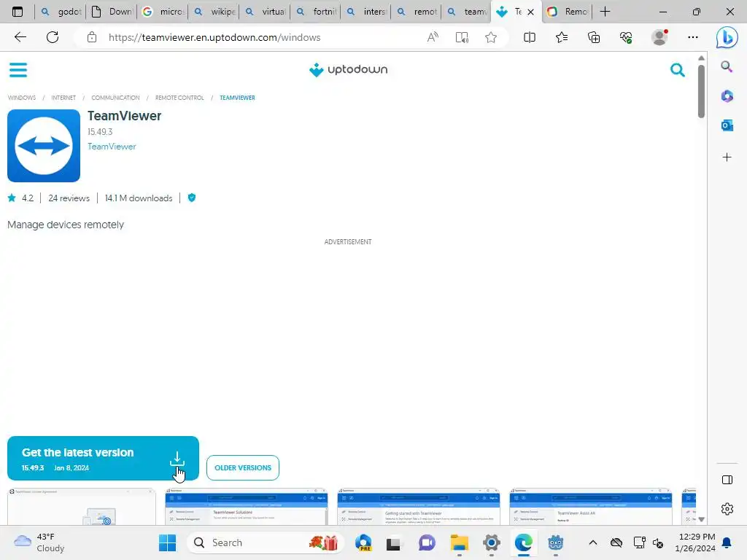
Task: Add a new sidebar app plus icon
Action: pyautogui.click(x=727, y=157)
